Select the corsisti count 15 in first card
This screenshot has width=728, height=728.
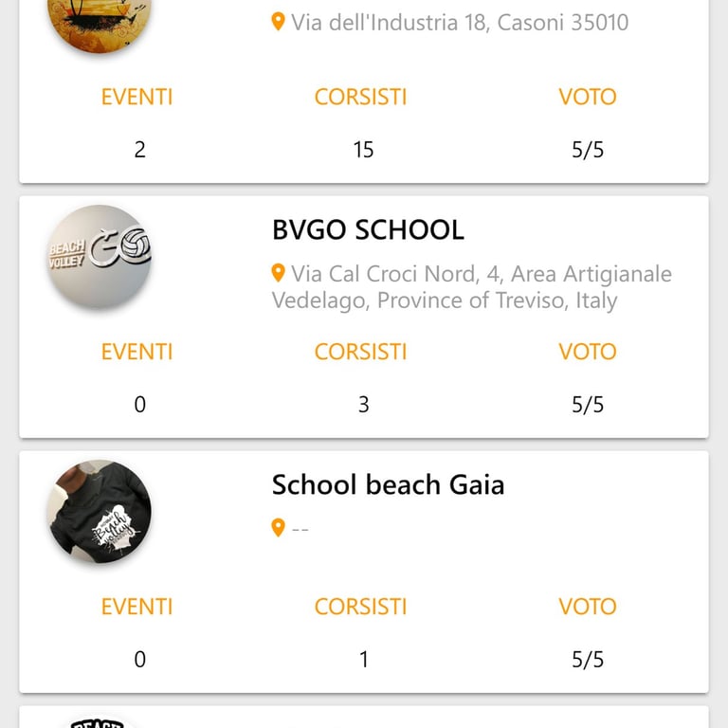click(x=363, y=150)
